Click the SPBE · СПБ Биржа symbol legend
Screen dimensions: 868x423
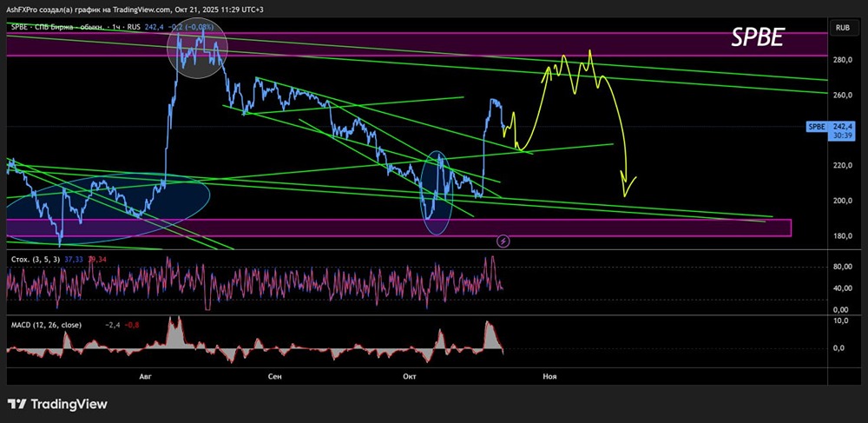pos(77,26)
